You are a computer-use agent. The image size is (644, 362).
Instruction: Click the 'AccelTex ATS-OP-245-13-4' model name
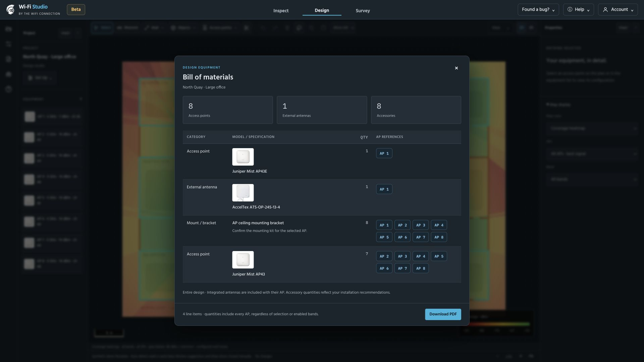click(256, 207)
